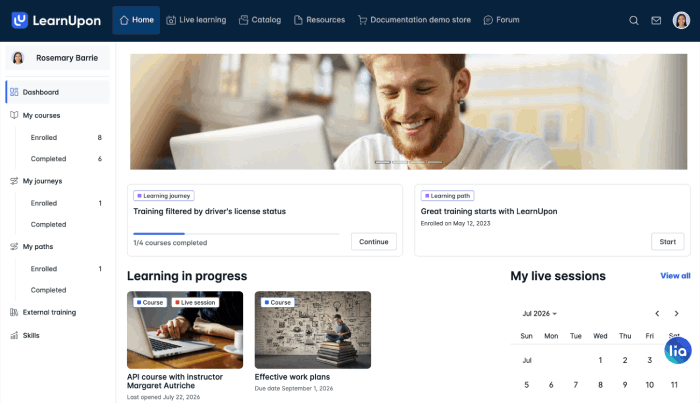Open API course laptop thumbnail
The image size is (700, 403).
[x=185, y=330]
